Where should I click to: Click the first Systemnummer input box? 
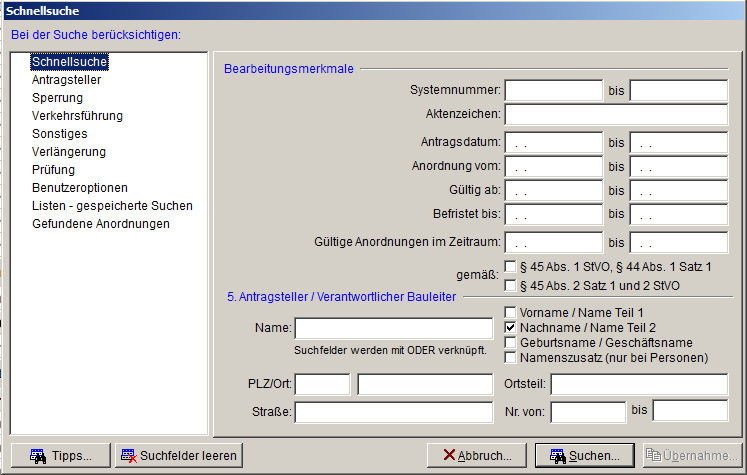554,91
